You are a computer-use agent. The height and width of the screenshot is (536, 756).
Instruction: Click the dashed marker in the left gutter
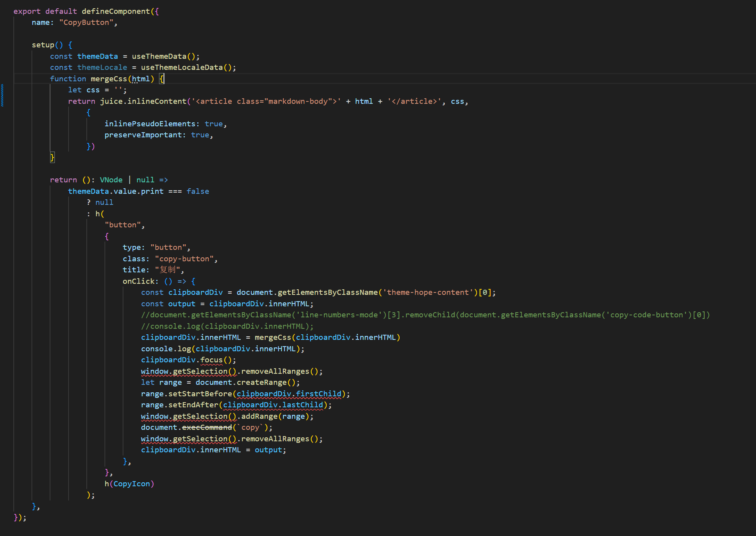click(x=2, y=95)
